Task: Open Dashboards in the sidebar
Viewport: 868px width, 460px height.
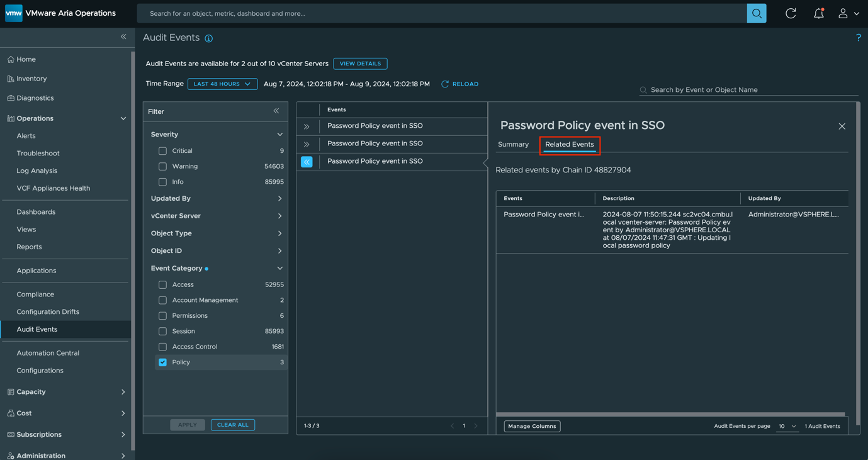Action: pyautogui.click(x=36, y=212)
